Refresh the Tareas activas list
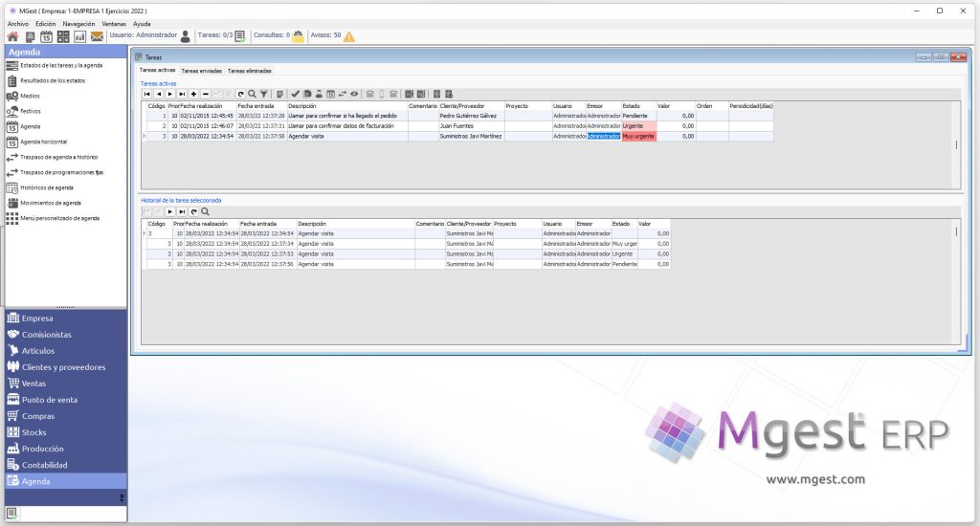The image size is (980, 526). [240, 95]
